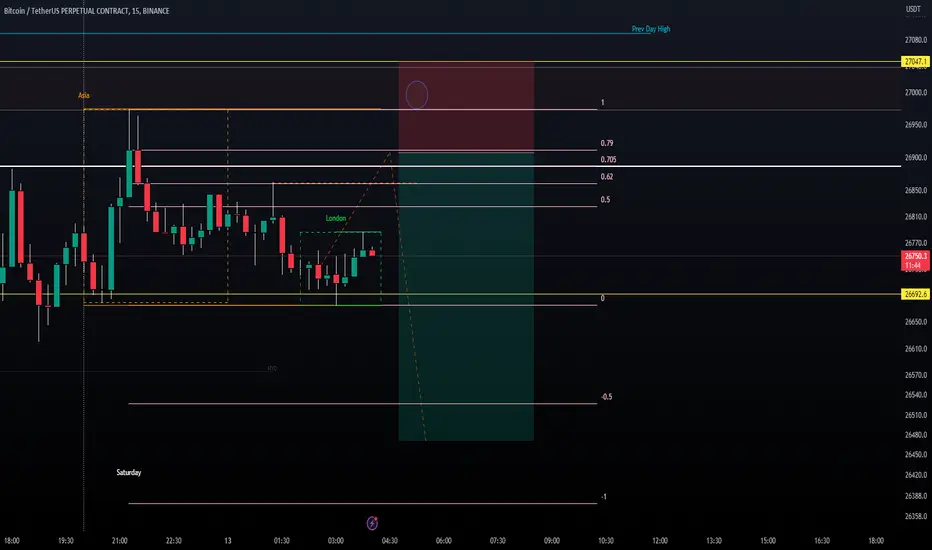
Task: Click 26850.0 on the price axis
Action: pos(916,190)
